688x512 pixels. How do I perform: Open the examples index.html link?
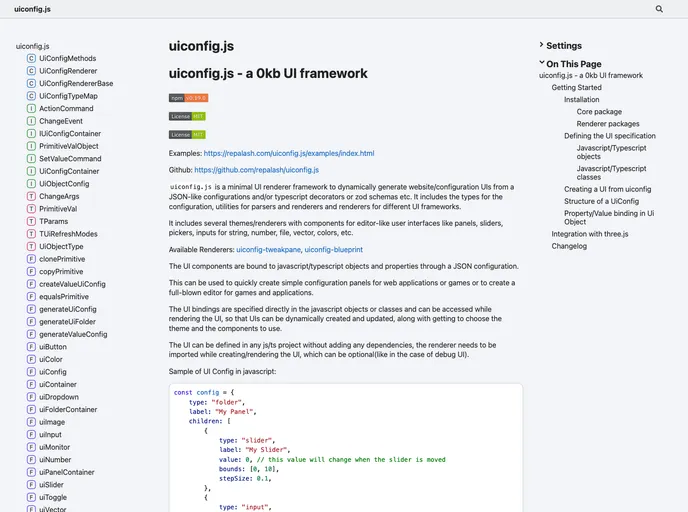[x=289, y=153]
